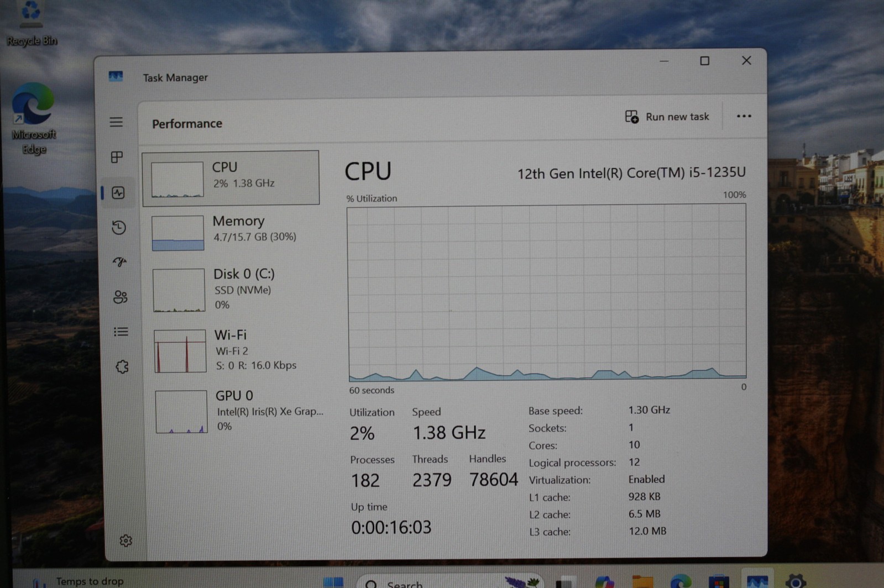Click the CPU utilization graph
884x588 pixels.
click(x=547, y=292)
